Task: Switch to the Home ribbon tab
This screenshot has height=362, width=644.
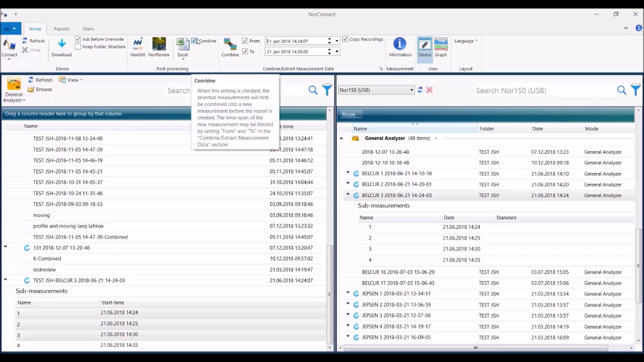Action: point(35,29)
